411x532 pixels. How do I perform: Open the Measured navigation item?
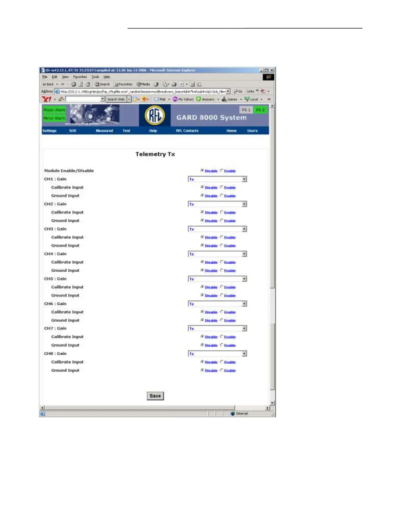[x=104, y=131]
